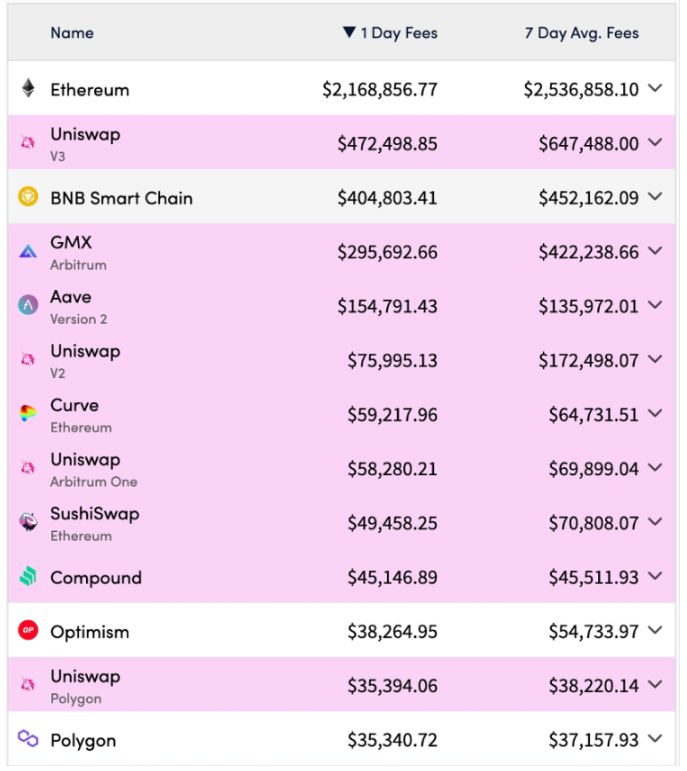
Task: Click the Uniswap V3 unicorn icon
Action: (28, 143)
